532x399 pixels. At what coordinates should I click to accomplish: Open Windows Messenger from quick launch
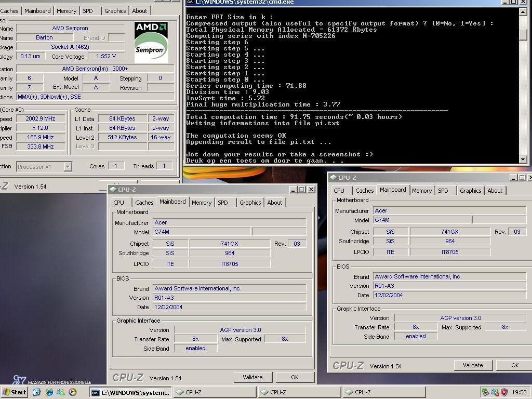61,392
